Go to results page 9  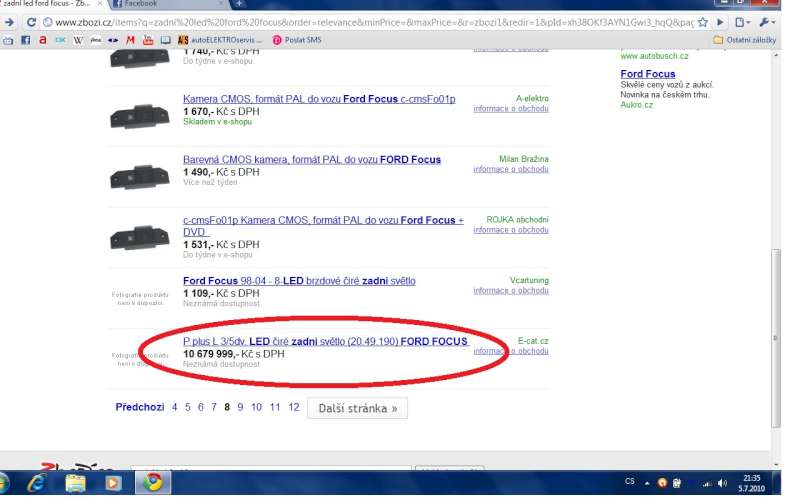tap(240, 408)
